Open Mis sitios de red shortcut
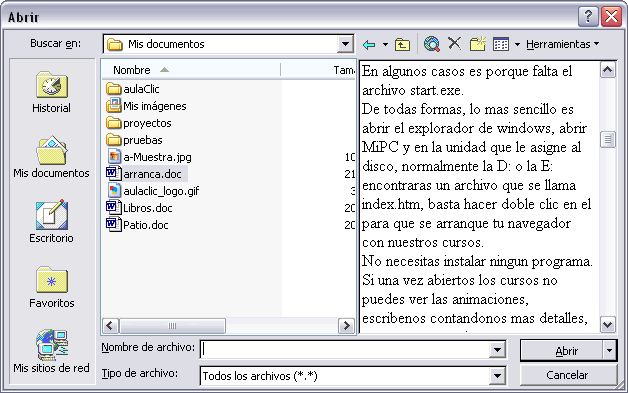This screenshot has height=393, width=628. (51, 351)
